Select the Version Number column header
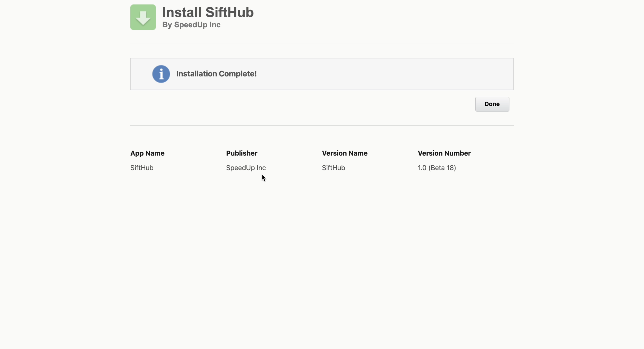644x349 pixels. coord(444,153)
